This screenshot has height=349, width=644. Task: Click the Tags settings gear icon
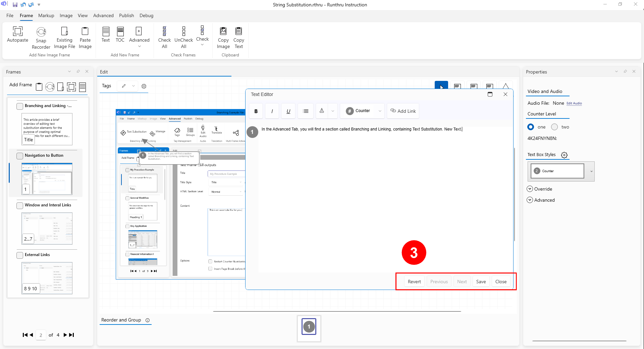coord(144,86)
